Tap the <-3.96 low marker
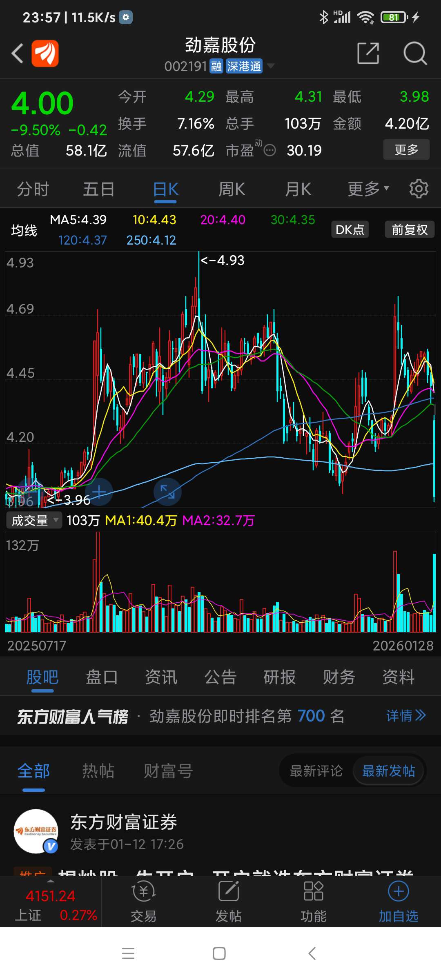The height and width of the screenshot is (980, 441). coord(69,500)
